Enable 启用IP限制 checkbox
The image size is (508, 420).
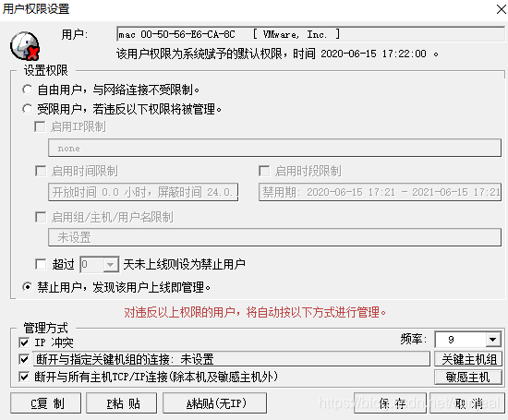[x=40, y=126]
